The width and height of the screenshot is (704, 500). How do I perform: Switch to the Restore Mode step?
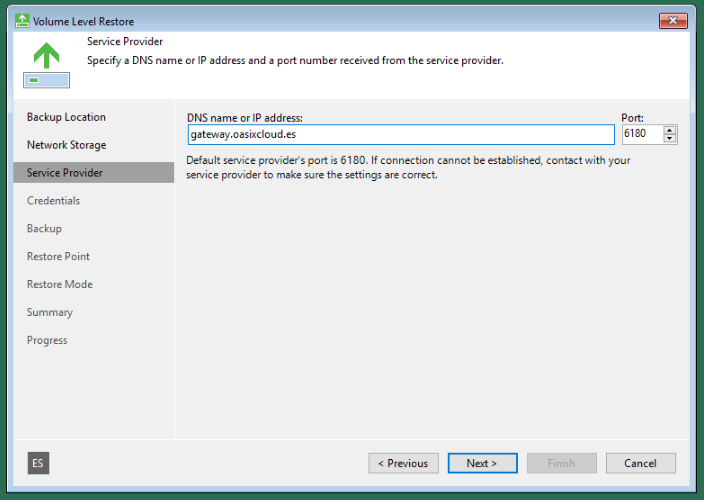tap(59, 285)
